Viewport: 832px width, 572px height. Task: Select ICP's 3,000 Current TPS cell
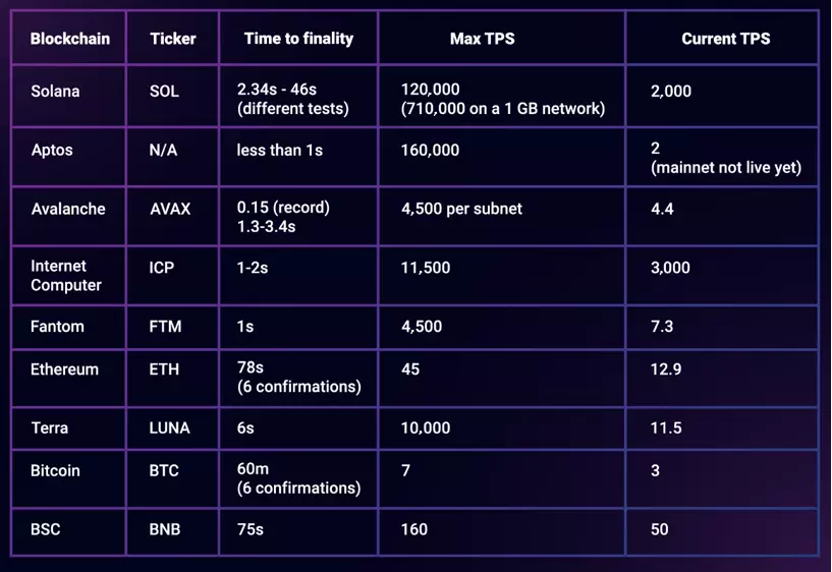(x=722, y=275)
